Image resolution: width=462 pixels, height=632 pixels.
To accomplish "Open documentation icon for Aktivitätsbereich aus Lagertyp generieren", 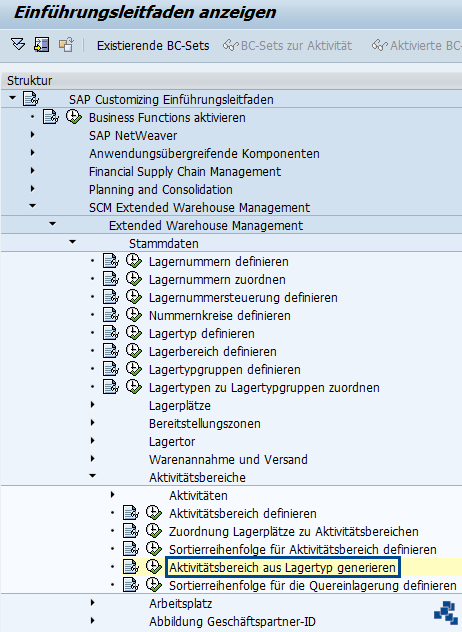I will (131, 567).
